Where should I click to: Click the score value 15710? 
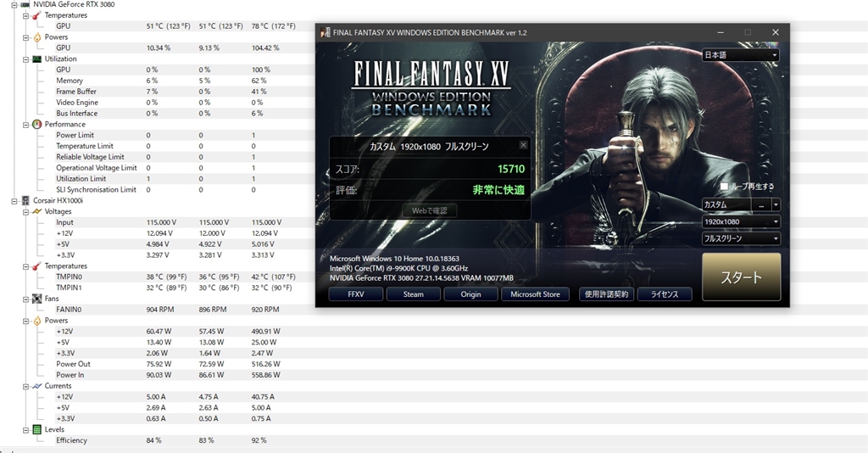(x=511, y=169)
